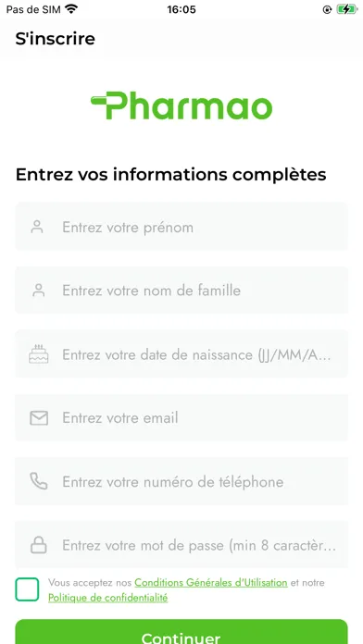This screenshot has height=644, width=363.
Task: Tap the birthday cake icon
Action: click(x=39, y=353)
